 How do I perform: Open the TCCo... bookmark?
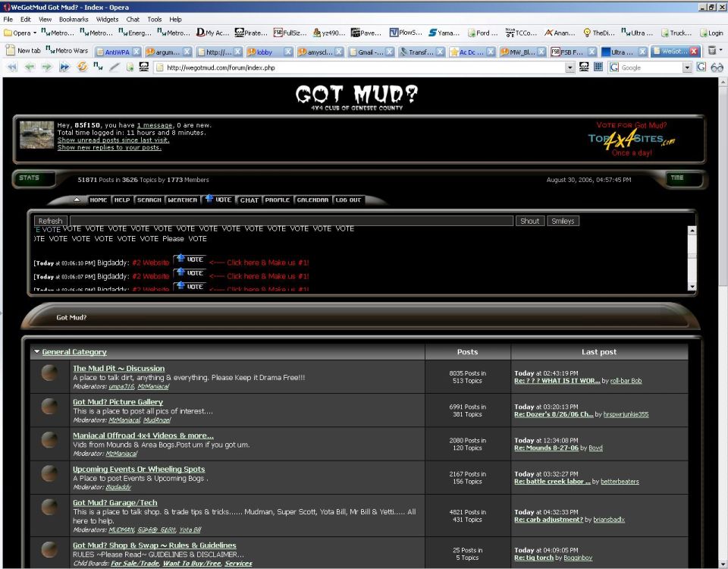(x=521, y=33)
